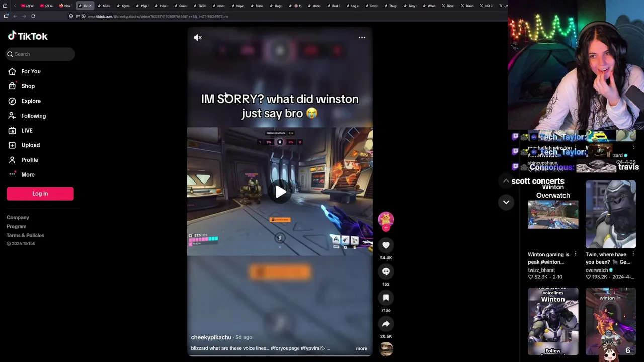This screenshot has width=644, height=362.
Task: Open the comments on the video
Action: pyautogui.click(x=386, y=271)
